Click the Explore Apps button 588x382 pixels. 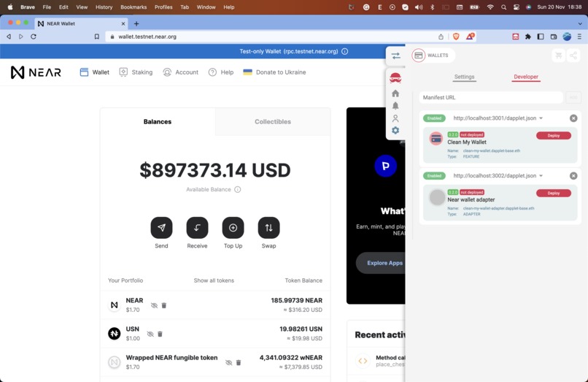(x=381, y=263)
